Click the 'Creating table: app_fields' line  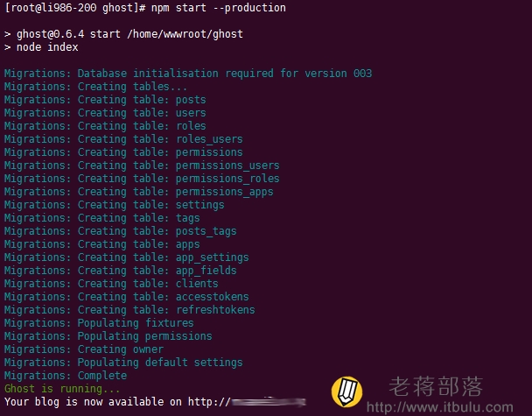tap(121, 271)
